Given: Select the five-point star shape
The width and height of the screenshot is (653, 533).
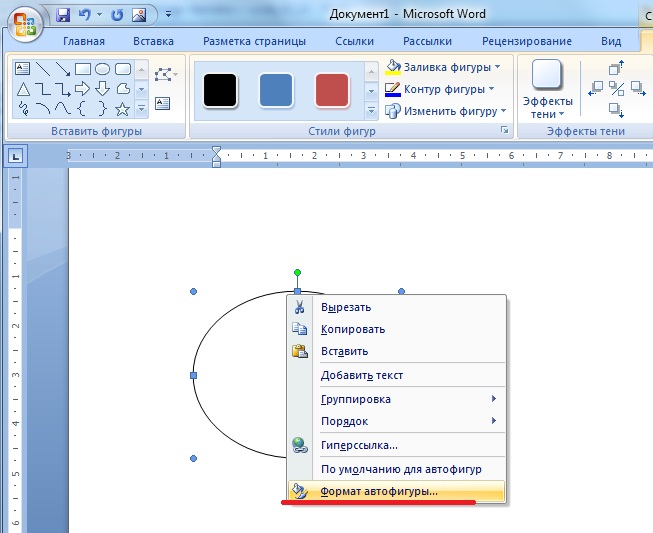Looking at the screenshot, I should point(122,109).
